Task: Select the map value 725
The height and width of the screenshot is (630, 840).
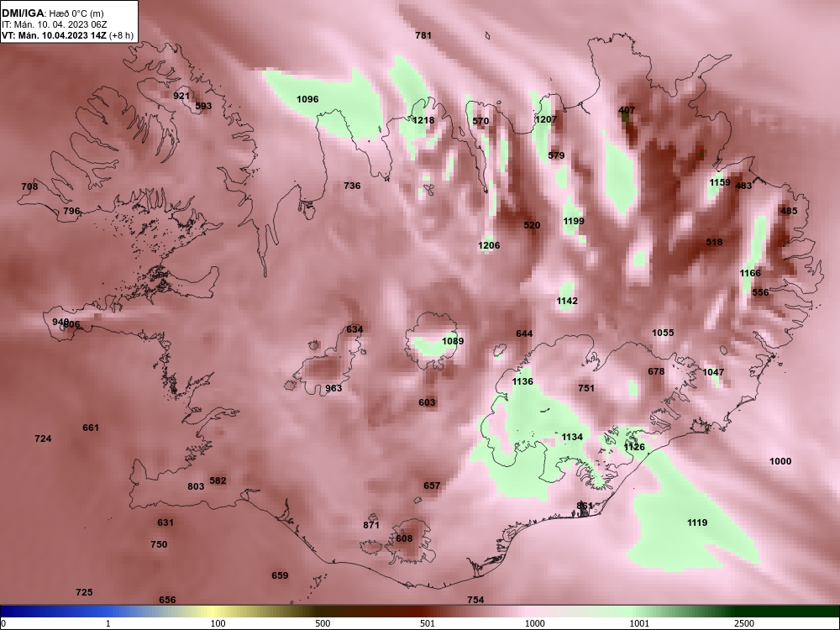Action: (x=83, y=592)
